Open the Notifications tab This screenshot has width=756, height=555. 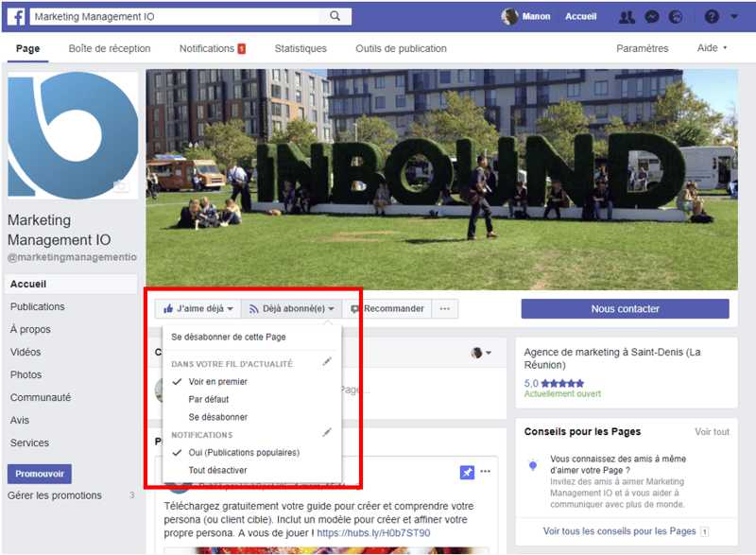point(212,49)
